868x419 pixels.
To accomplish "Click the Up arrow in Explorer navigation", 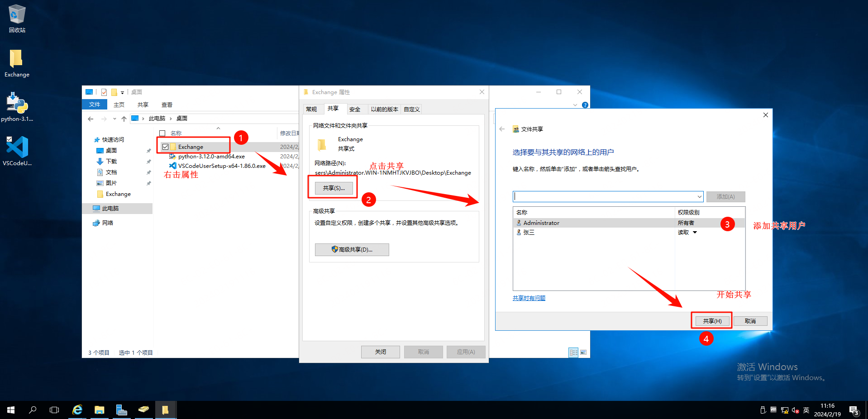I will point(124,119).
